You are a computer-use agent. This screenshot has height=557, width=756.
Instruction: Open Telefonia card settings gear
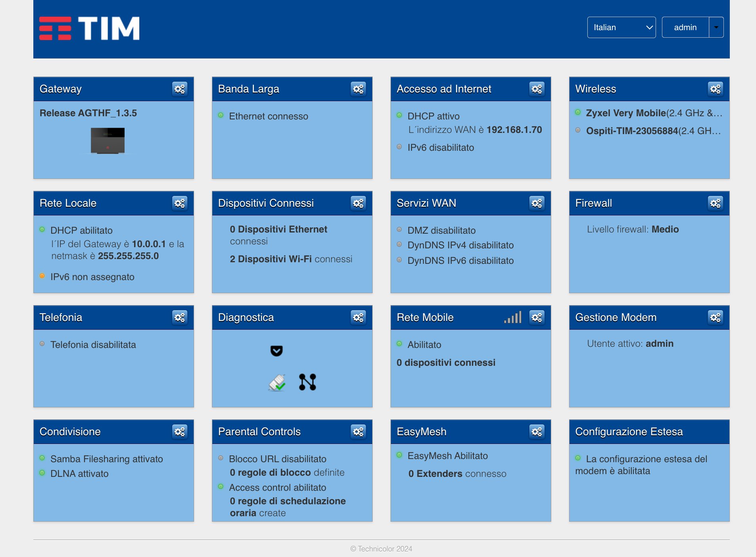click(180, 317)
